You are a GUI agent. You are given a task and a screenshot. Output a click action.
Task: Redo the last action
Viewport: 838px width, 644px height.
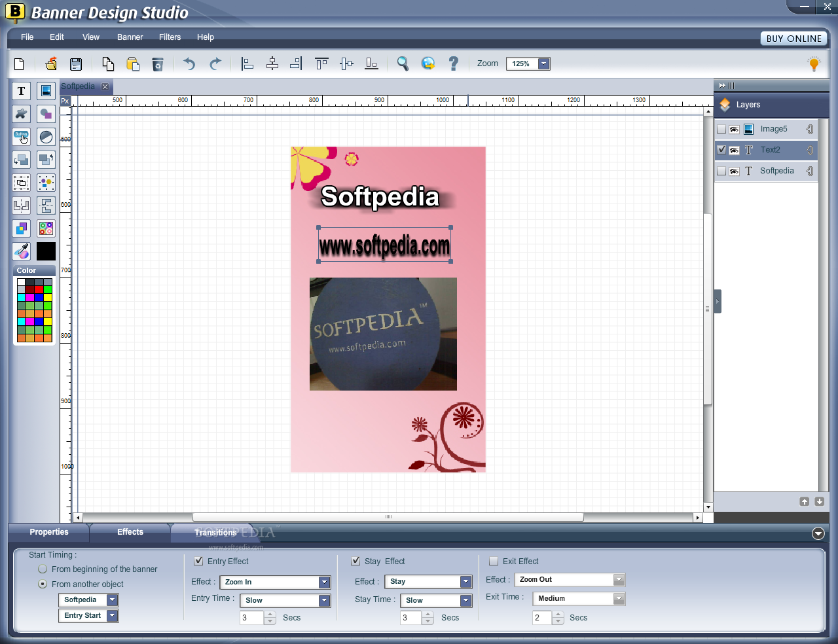coord(215,63)
